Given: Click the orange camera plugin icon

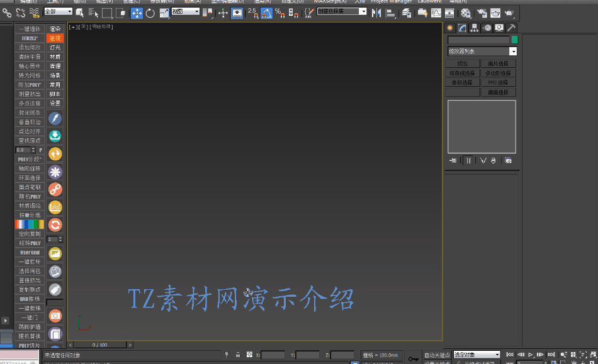Looking at the screenshot, I should [x=55, y=316].
